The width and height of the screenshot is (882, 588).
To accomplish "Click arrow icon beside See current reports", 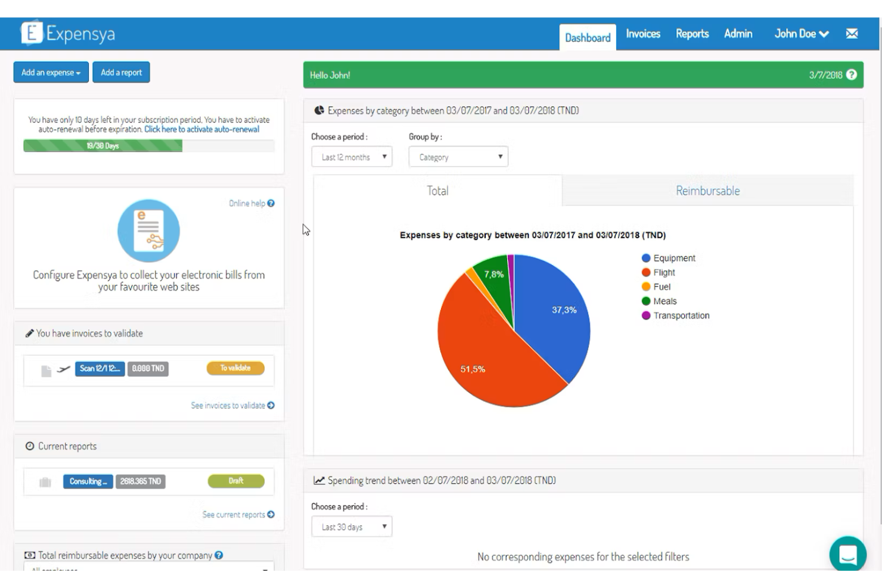I will pyautogui.click(x=271, y=514).
